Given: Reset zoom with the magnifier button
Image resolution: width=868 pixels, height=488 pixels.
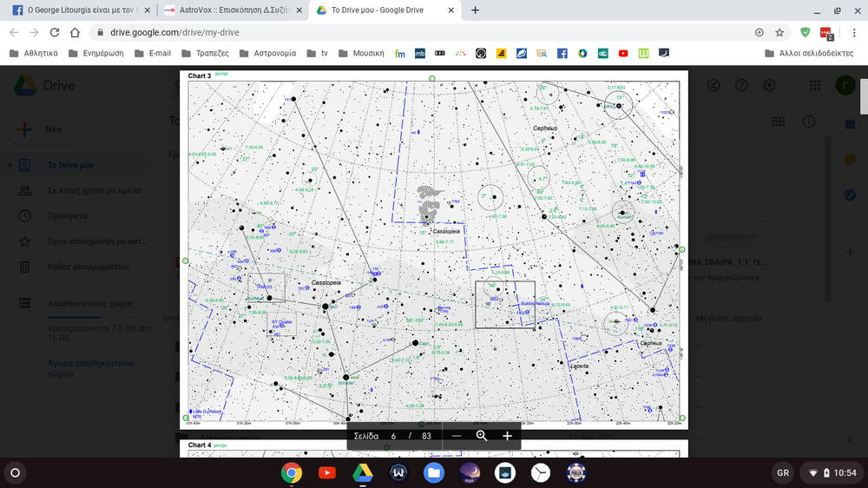Looking at the screenshot, I should tap(482, 436).
